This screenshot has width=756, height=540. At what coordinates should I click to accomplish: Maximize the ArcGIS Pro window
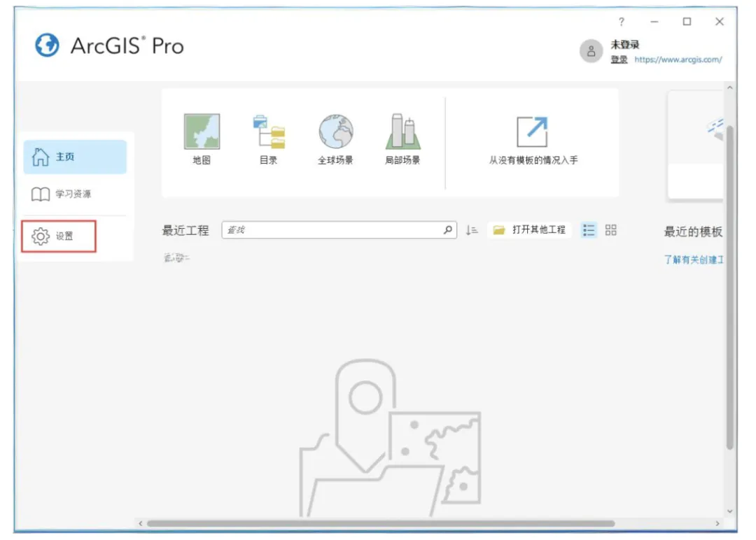point(687,22)
